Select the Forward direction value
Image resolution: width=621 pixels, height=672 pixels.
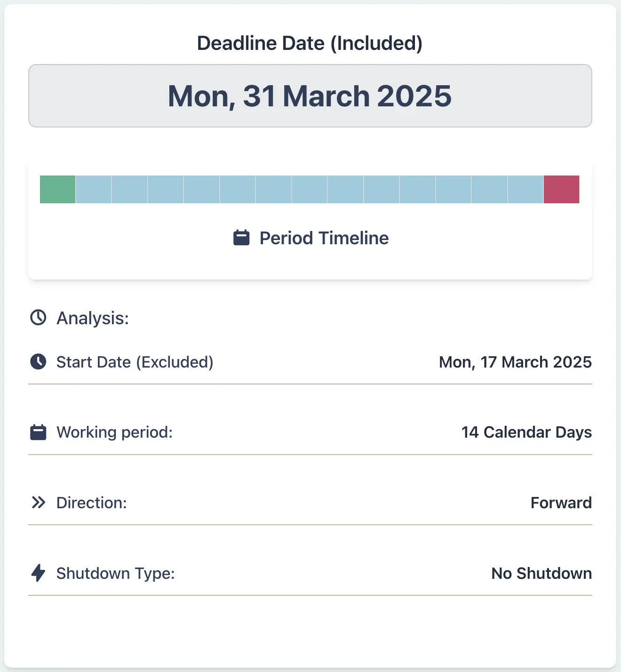(561, 502)
